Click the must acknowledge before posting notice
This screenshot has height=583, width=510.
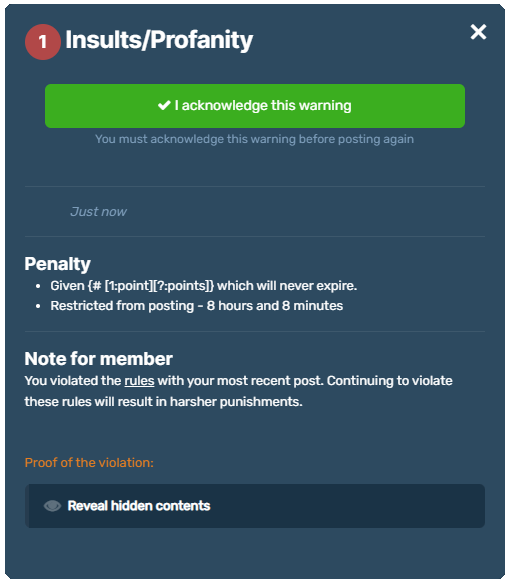[254, 139]
